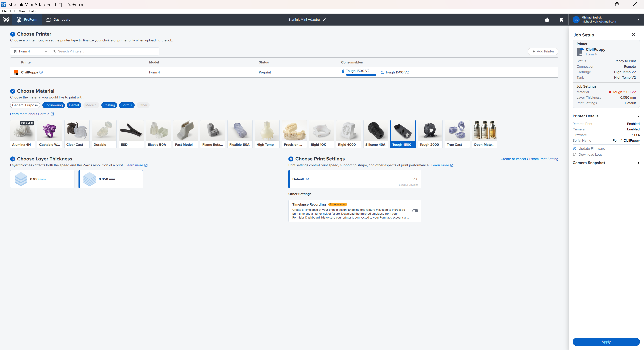
Task: Pick the ESD material card
Action: pos(131,134)
